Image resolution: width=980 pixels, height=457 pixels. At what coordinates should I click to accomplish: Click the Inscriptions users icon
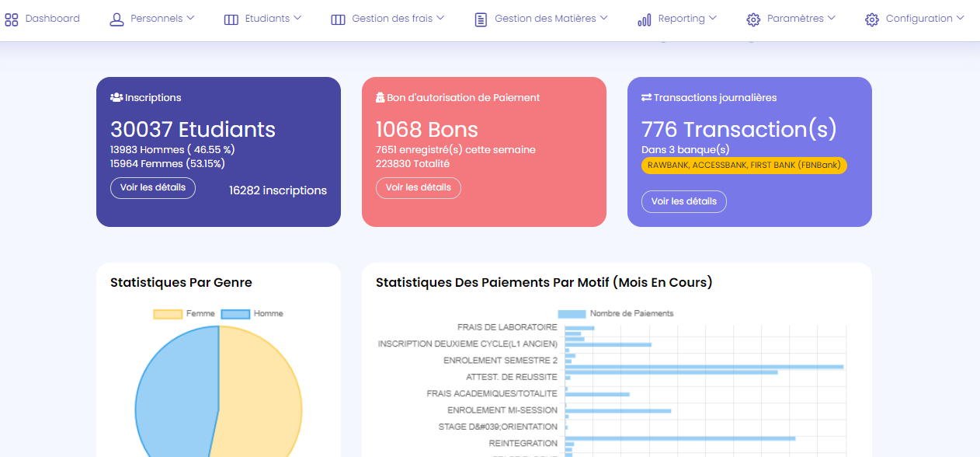[116, 97]
